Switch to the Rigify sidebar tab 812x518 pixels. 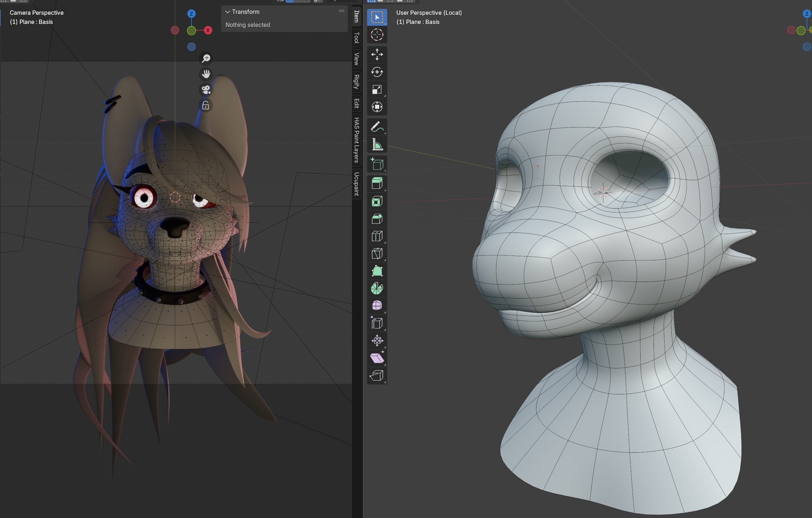(x=356, y=82)
